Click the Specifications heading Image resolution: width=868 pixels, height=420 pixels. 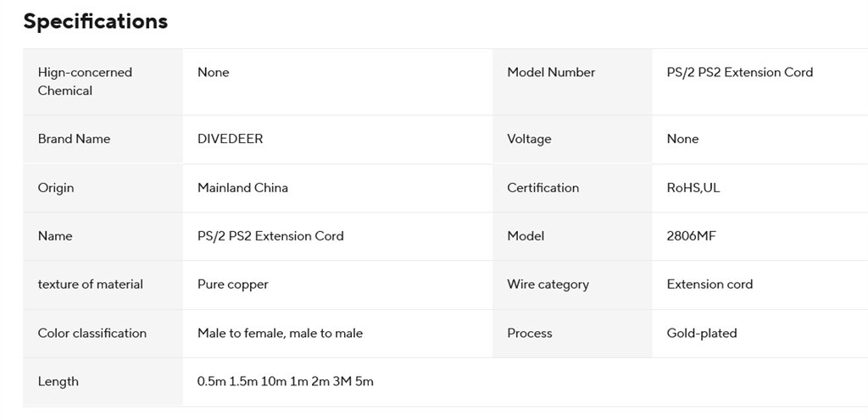(x=96, y=22)
